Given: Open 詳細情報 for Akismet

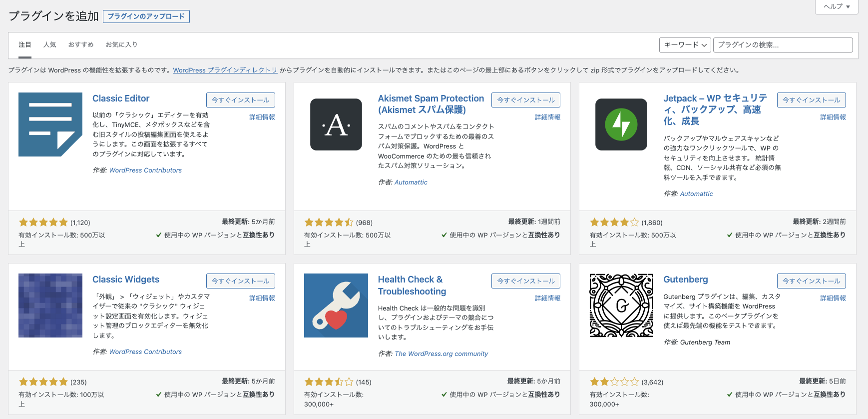Looking at the screenshot, I should [x=547, y=117].
